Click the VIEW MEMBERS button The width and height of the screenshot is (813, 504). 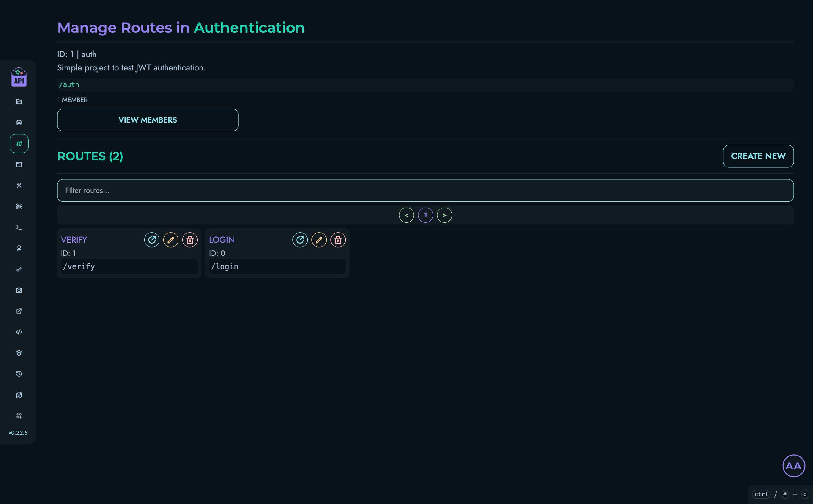pos(148,120)
